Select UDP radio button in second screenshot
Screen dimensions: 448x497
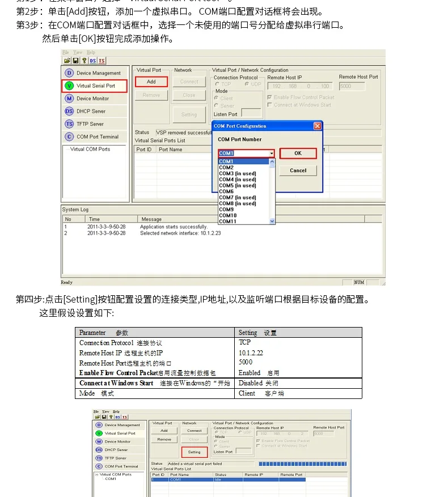(x=240, y=432)
